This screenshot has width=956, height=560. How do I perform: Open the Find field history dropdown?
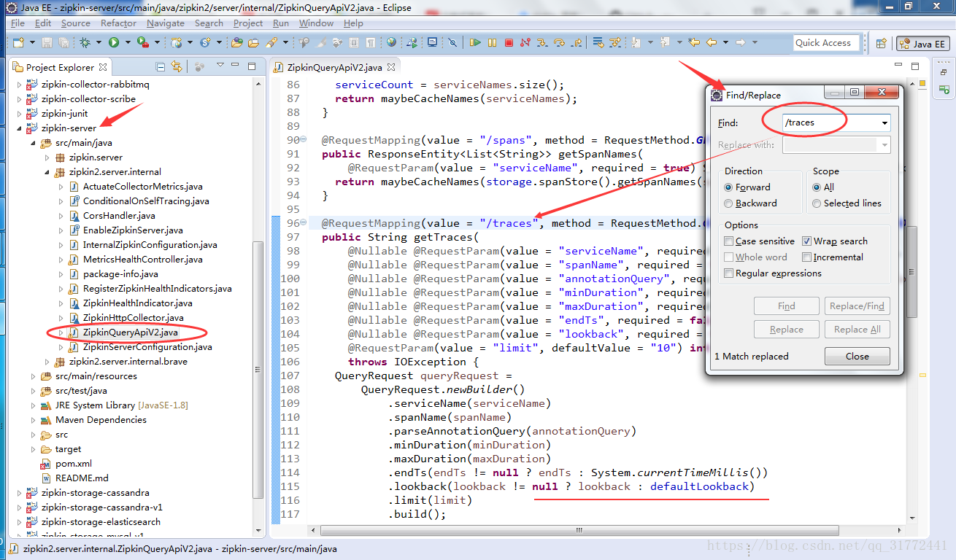(x=884, y=123)
